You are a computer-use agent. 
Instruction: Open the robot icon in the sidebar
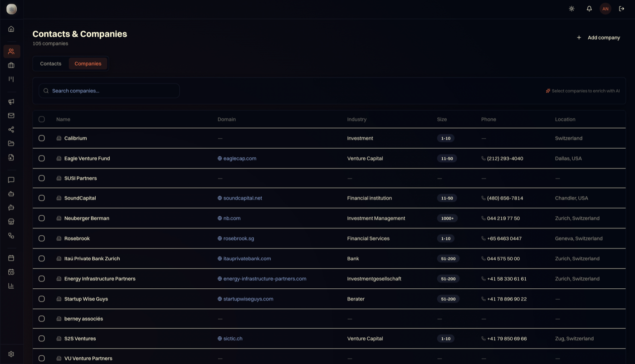(x=11, y=194)
